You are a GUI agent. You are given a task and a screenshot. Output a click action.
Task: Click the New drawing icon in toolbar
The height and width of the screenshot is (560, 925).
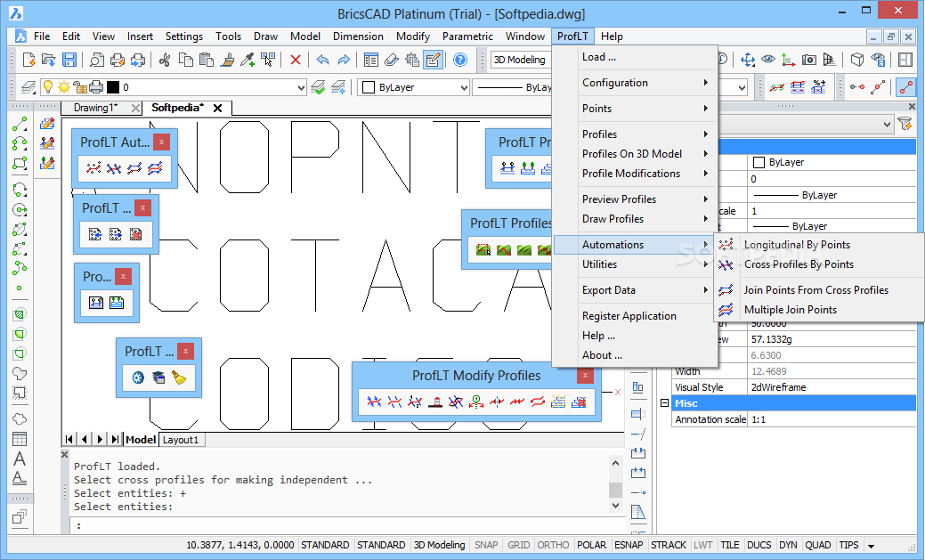[28, 60]
